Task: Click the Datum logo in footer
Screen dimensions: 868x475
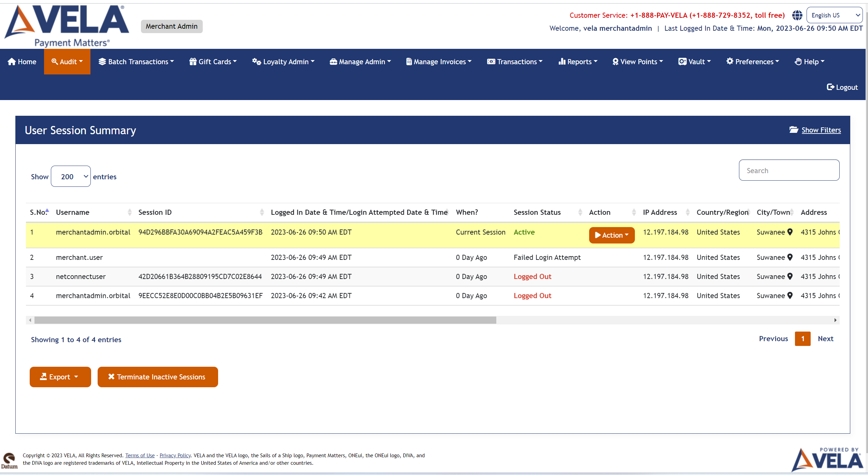Action: click(x=9, y=461)
